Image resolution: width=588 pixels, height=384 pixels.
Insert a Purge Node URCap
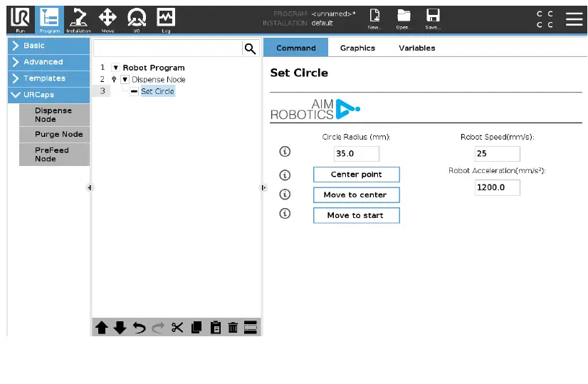tap(55, 135)
